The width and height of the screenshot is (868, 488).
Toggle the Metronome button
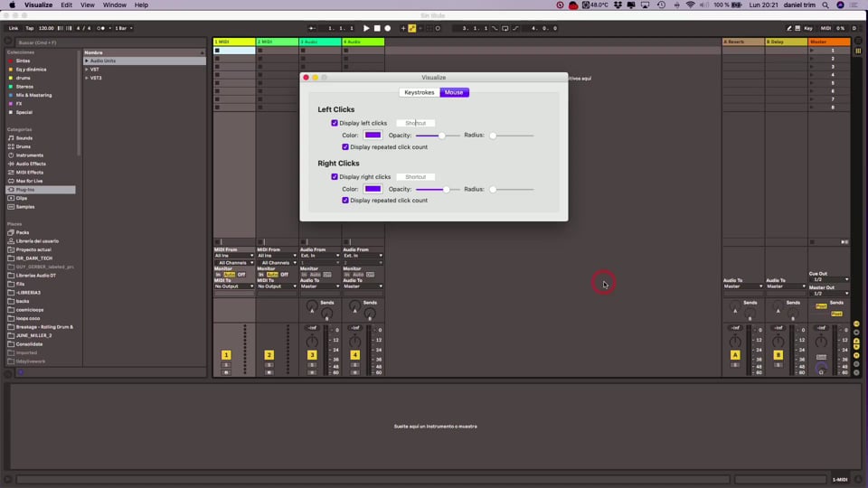tap(100, 28)
